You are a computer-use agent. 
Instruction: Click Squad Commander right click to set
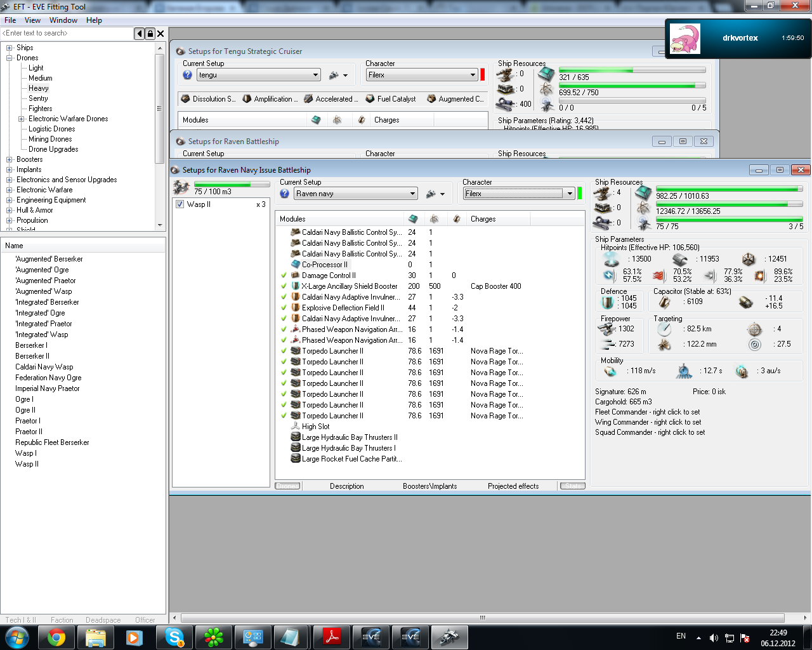[650, 432]
